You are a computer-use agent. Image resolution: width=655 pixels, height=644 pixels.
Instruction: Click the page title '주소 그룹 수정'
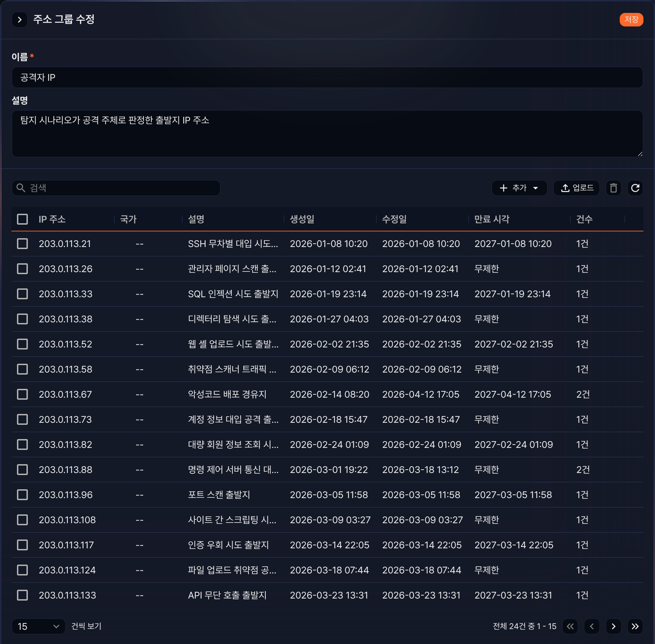pos(64,19)
